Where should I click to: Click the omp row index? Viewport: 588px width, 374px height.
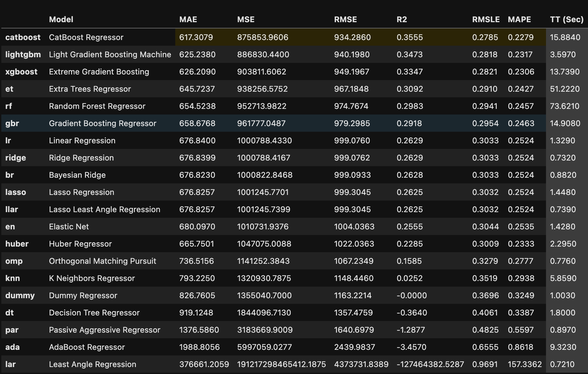point(14,261)
